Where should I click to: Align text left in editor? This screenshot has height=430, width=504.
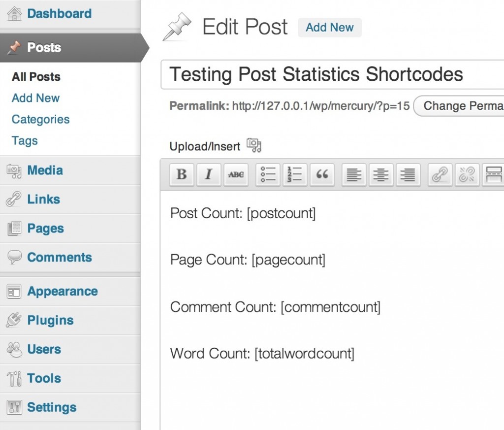[x=354, y=174]
